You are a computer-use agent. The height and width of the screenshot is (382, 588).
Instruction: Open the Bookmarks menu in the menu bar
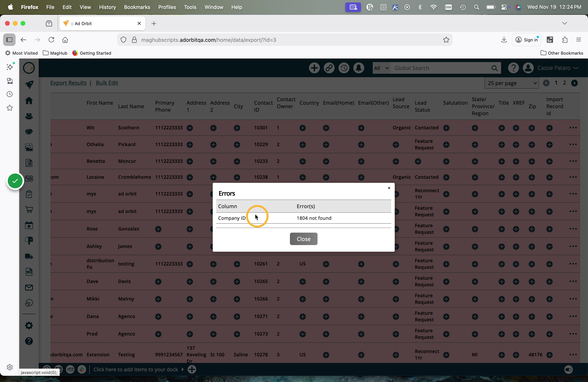137,7
